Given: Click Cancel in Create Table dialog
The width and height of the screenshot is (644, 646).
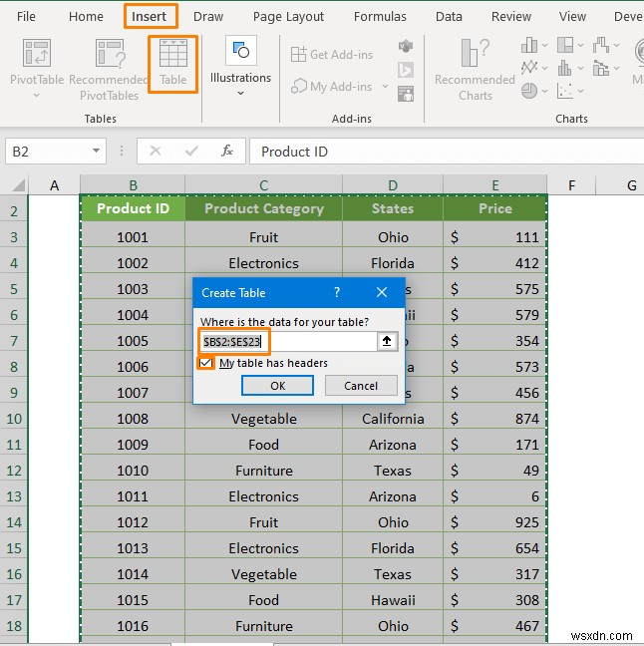Looking at the screenshot, I should click(361, 386).
